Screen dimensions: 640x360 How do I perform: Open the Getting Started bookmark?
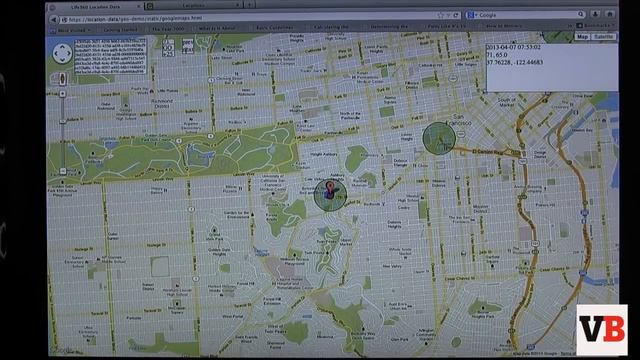120,30
